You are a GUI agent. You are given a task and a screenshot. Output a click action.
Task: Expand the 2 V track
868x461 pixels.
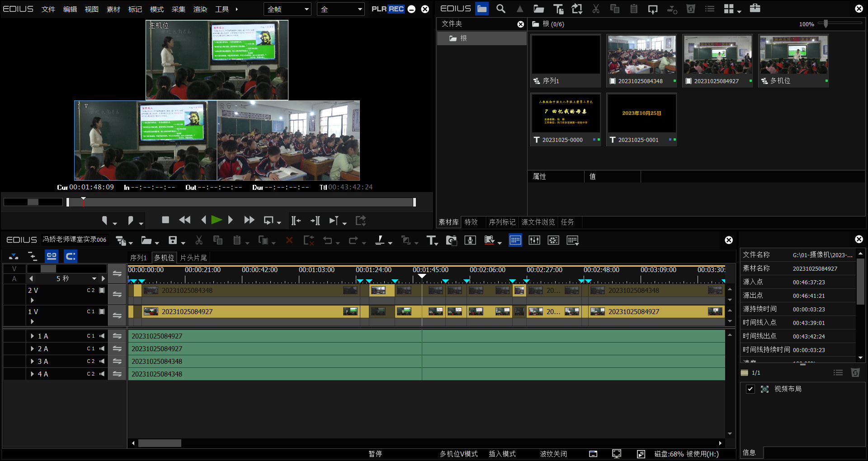(32, 300)
